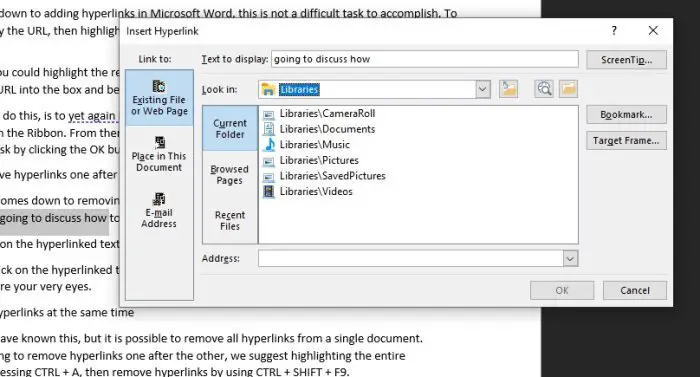This screenshot has height=377, width=700.
Task: Click the Libraries Look in combo box
Action: coord(374,89)
